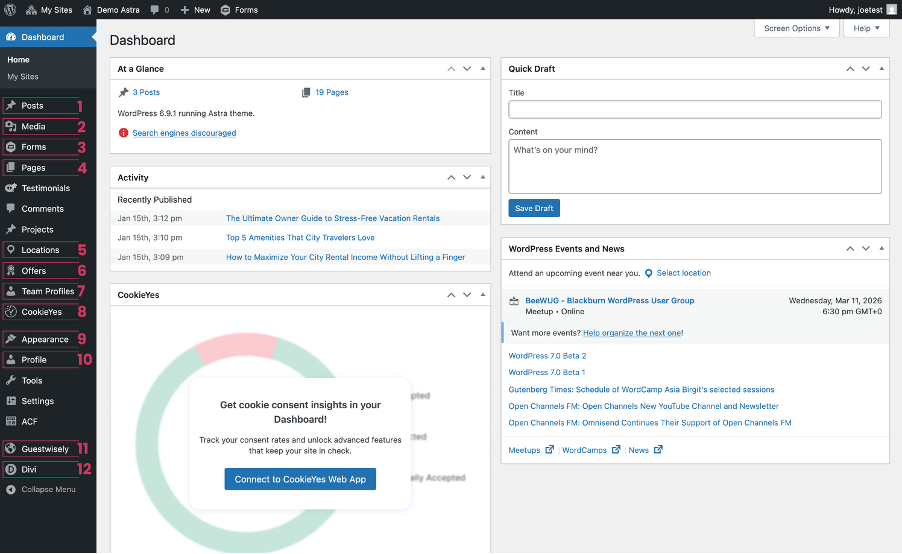
Task: Click the Quick Draft Title field
Action: pos(694,110)
